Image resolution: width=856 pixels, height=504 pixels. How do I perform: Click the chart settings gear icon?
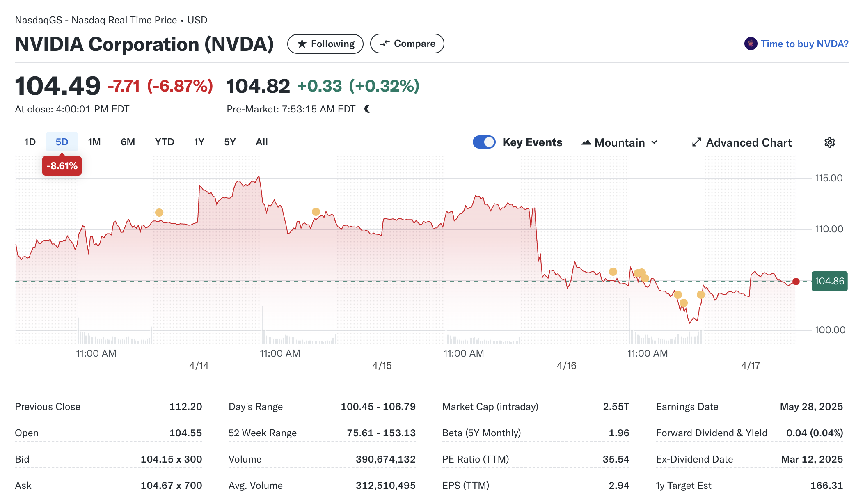click(x=829, y=142)
